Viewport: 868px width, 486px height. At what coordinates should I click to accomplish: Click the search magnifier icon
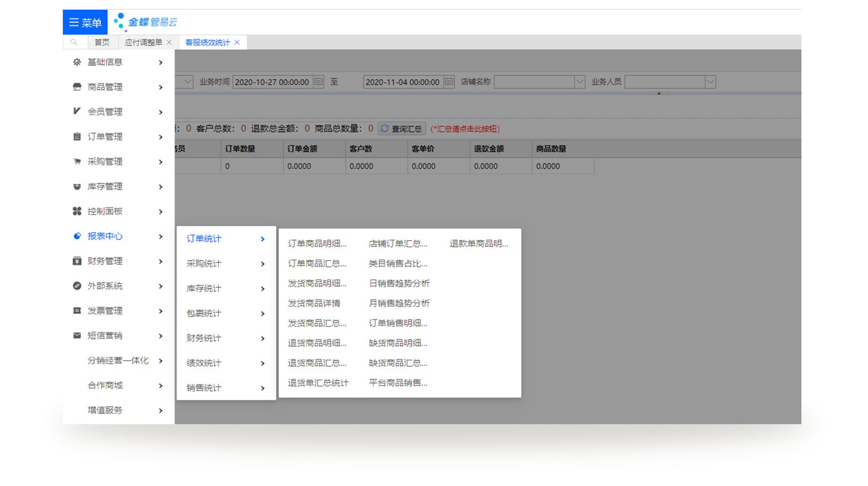(x=74, y=42)
